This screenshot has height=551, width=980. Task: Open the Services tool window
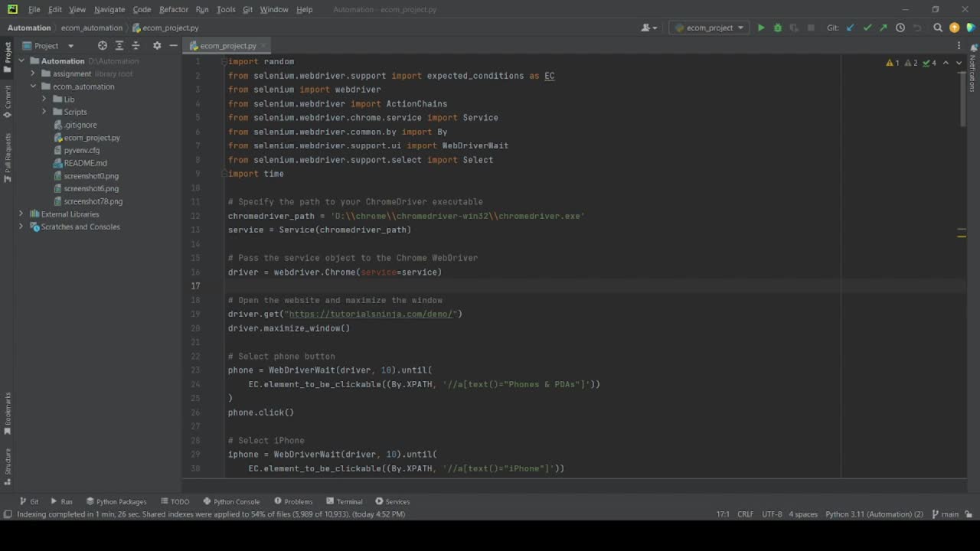tap(392, 501)
